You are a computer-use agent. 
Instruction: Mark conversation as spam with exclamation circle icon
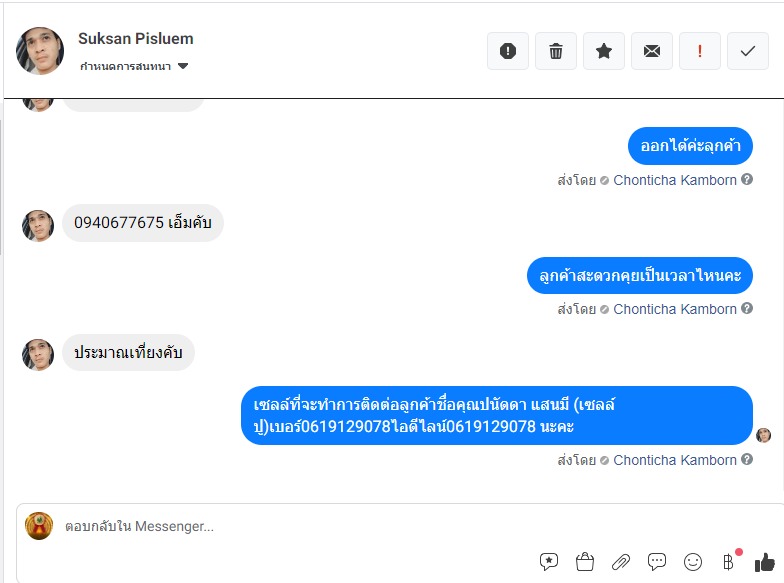coord(508,51)
